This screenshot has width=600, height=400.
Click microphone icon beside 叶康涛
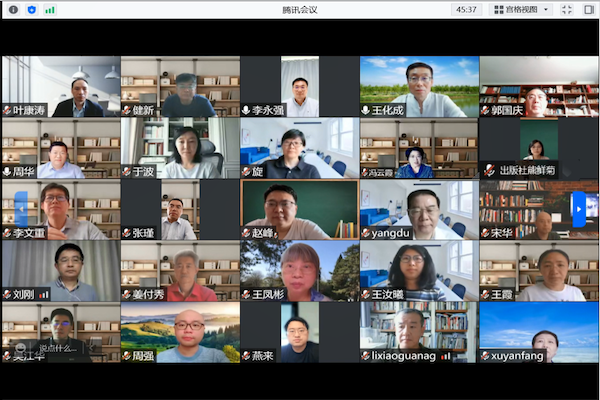point(7,110)
